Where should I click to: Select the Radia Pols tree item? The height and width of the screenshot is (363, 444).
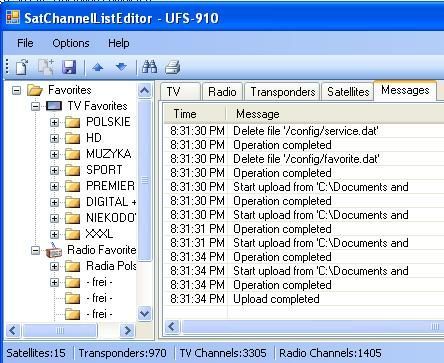(111, 266)
